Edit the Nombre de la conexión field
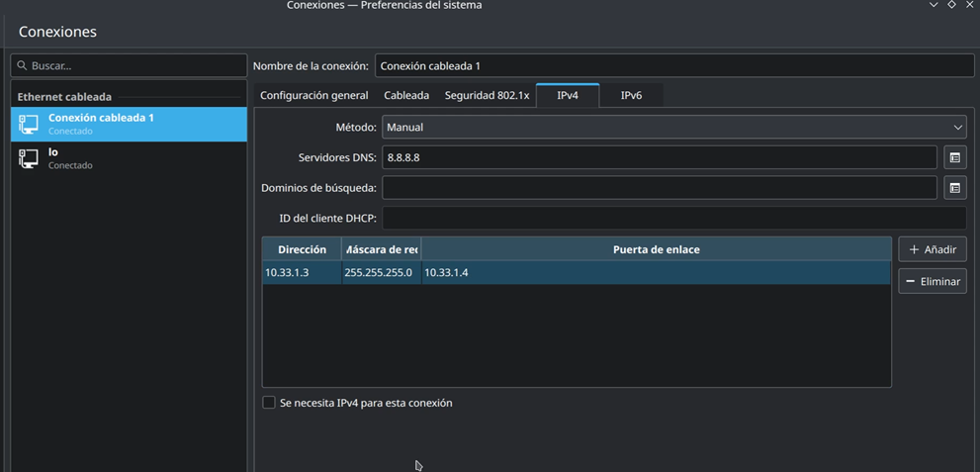The image size is (980, 472). click(x=673, y=65)
